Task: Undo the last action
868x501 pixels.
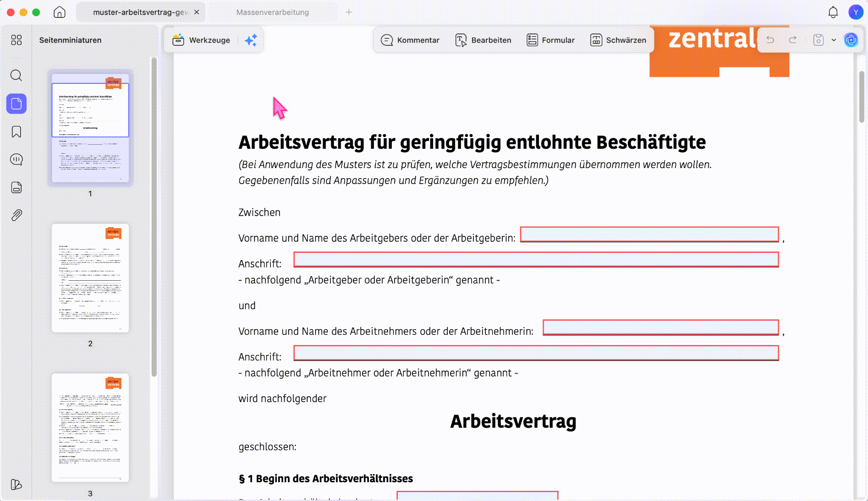Action: [x=770, y=40]
